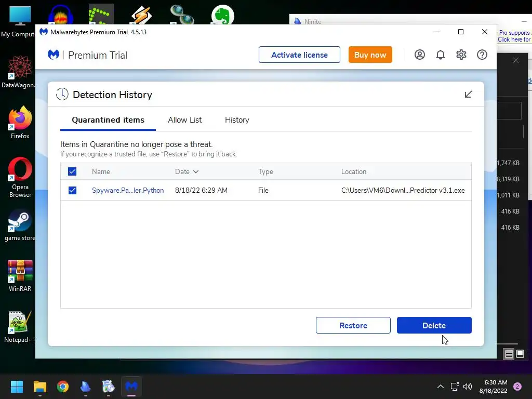Restore the selected quarantined item

(x=353, y=325)
